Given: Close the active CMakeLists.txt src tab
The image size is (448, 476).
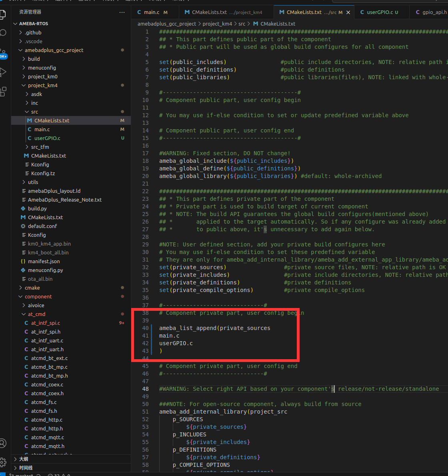Looking at the screenshot, I should (x=348, y=12).
